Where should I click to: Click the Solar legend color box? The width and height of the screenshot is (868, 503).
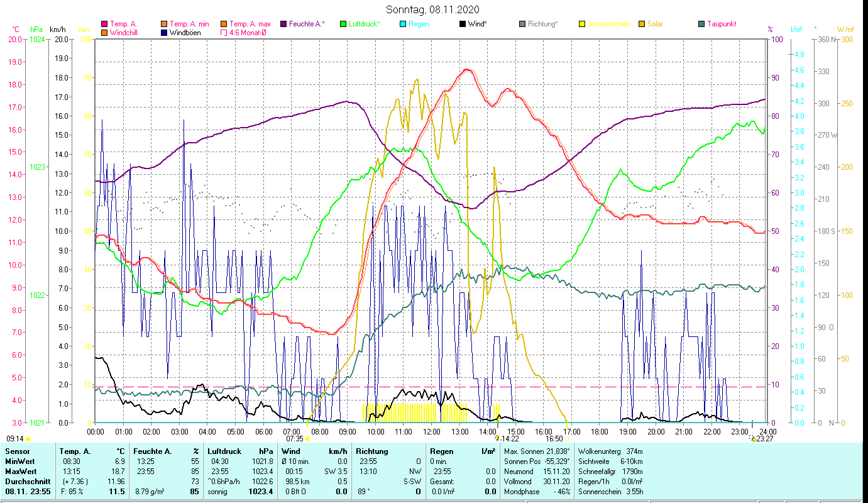(642, 24)
